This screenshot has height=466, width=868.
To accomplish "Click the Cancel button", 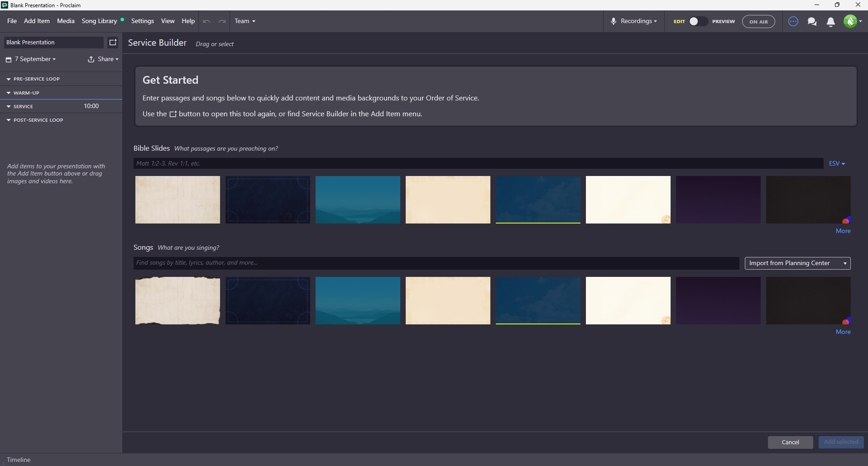I will 790,442.
